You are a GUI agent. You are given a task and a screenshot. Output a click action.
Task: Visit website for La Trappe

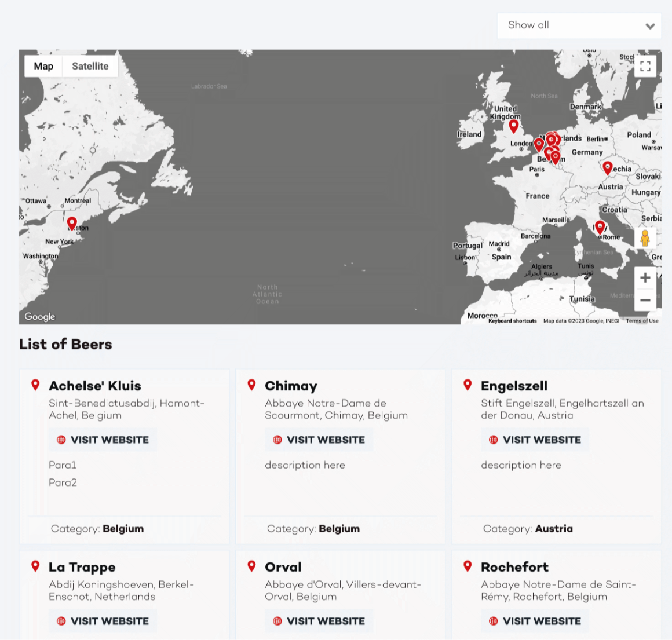pos(103,621)
